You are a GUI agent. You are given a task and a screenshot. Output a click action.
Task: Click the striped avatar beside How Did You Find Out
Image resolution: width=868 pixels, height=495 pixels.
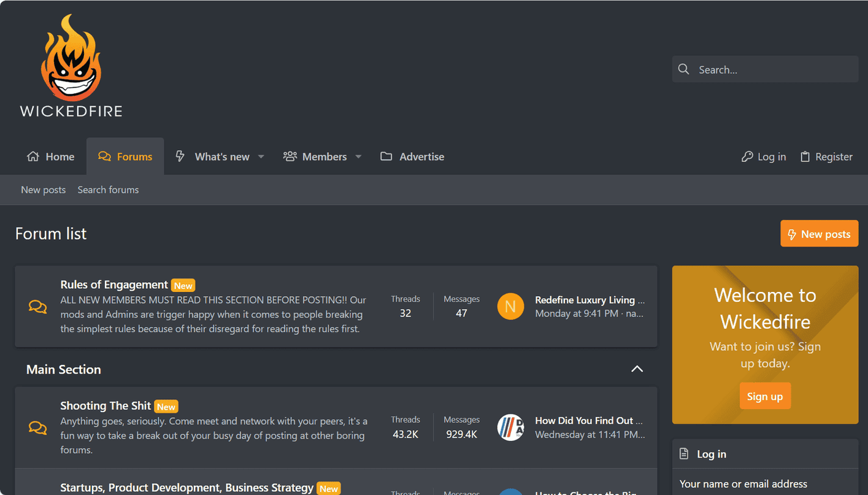point(510,428)
